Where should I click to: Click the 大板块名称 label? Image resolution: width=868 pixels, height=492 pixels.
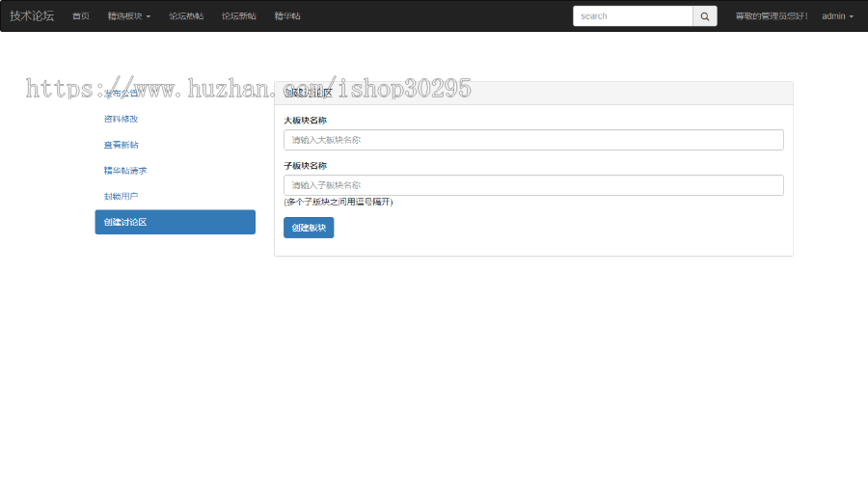coord(305,120)
